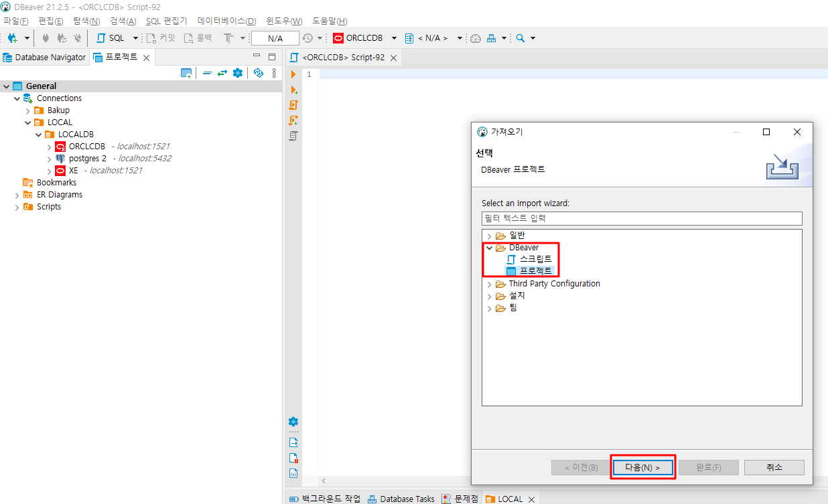Image resolution: width=828 pixels, height=504 pixels.
Task: Click the execute script in new tabs icon
Action: pyautogui.click(x=293, y=120)
